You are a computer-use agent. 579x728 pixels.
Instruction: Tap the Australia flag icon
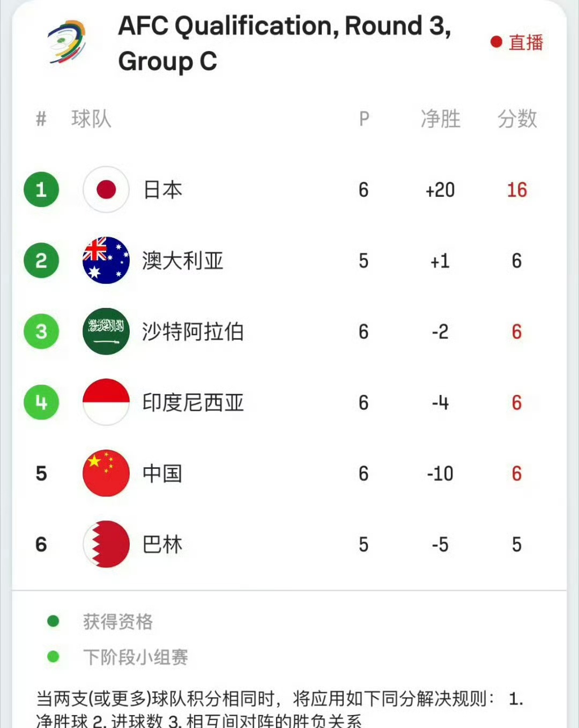(x=106, y=260)
